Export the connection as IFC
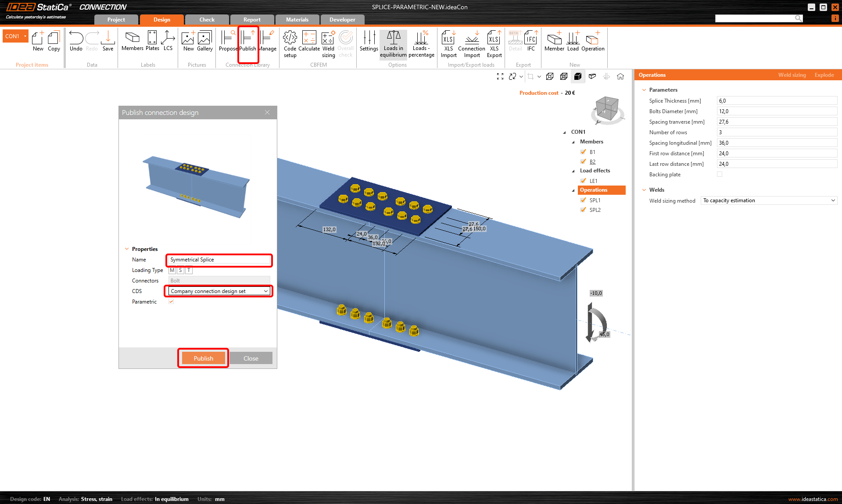 [530, 42]
